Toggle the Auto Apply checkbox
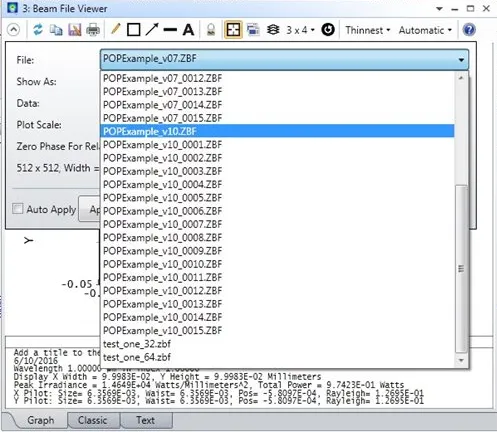The height and width of the screenshot is (432, 497). 18,209
